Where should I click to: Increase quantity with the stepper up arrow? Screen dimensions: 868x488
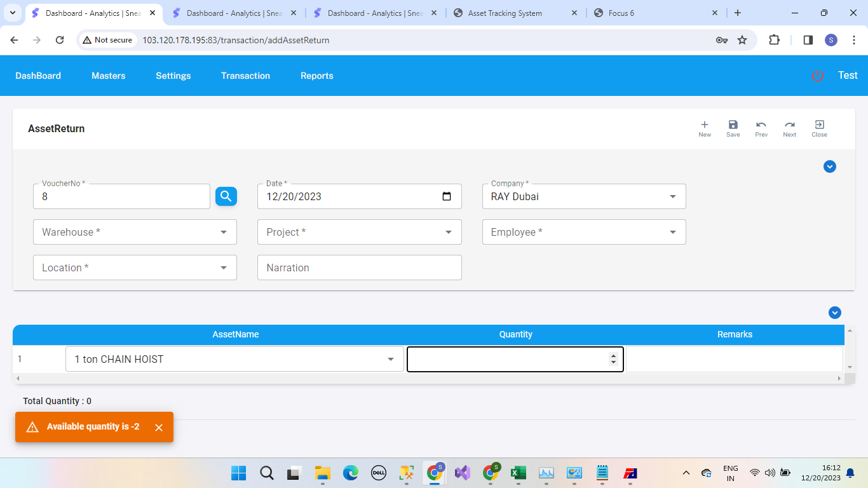click(613, 356)
